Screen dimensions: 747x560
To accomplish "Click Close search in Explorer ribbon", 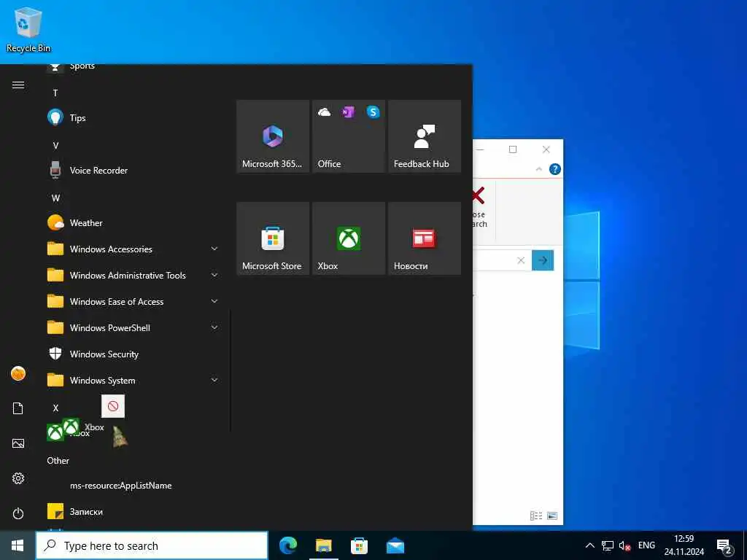I will (479, 208).
